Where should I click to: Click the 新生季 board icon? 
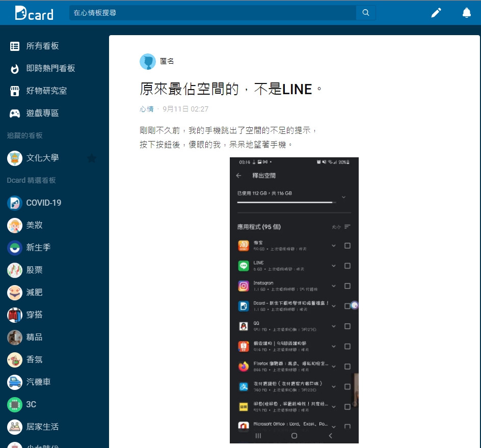(15, 248)
